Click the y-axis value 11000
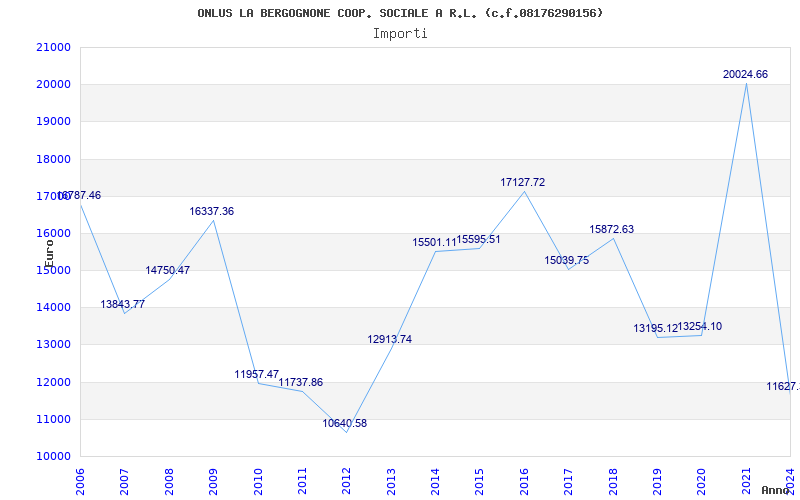Screen dimensions: 800x500 53,419
